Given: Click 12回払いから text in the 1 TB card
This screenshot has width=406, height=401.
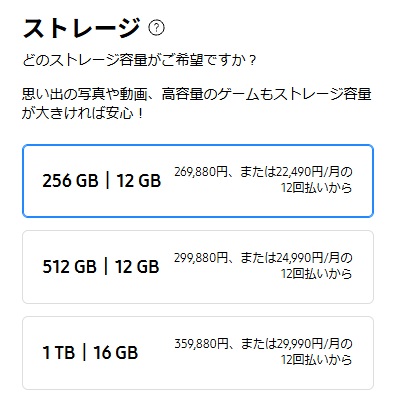Looking at the screenshot, I should pyautogui.click(x=316, y=360).
